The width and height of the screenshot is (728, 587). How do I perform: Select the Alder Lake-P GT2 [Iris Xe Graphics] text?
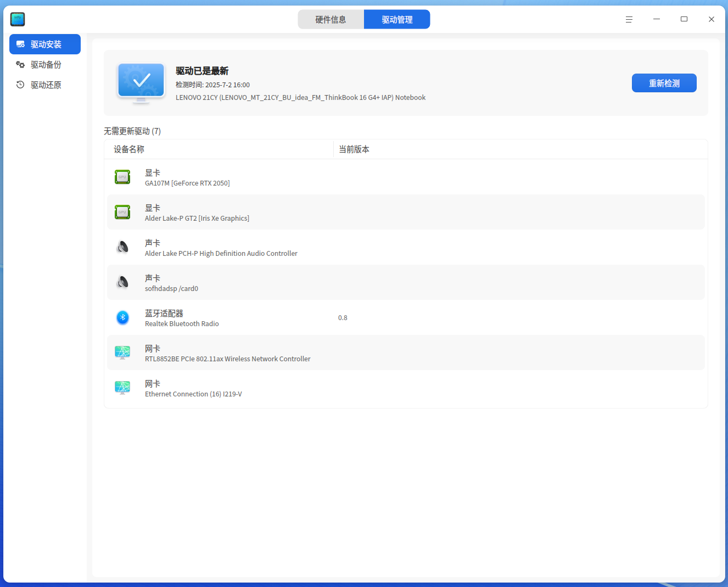pyautogui.click(x=197, y=219)
